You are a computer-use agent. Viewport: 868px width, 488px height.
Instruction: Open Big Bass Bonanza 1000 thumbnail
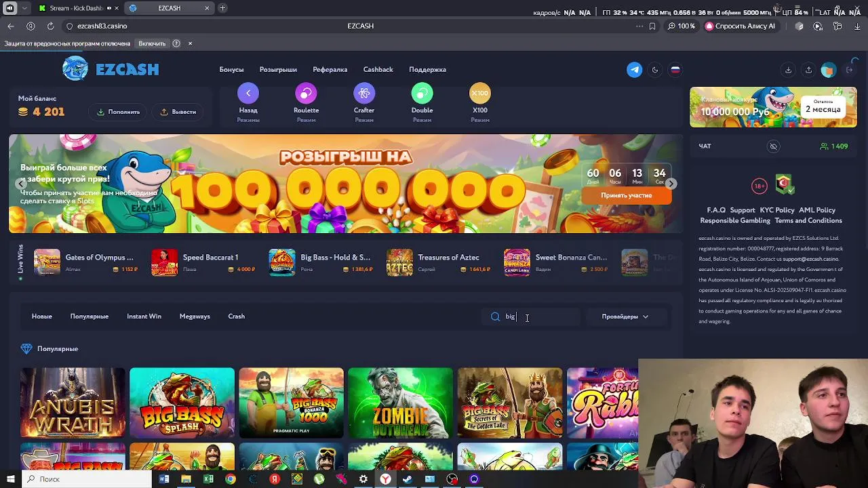pos(291,403)
